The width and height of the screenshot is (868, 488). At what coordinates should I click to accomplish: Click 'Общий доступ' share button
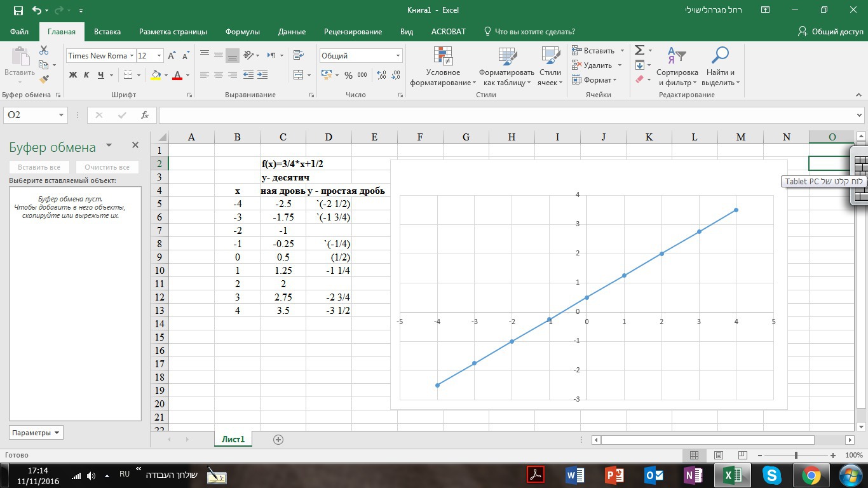831,32
